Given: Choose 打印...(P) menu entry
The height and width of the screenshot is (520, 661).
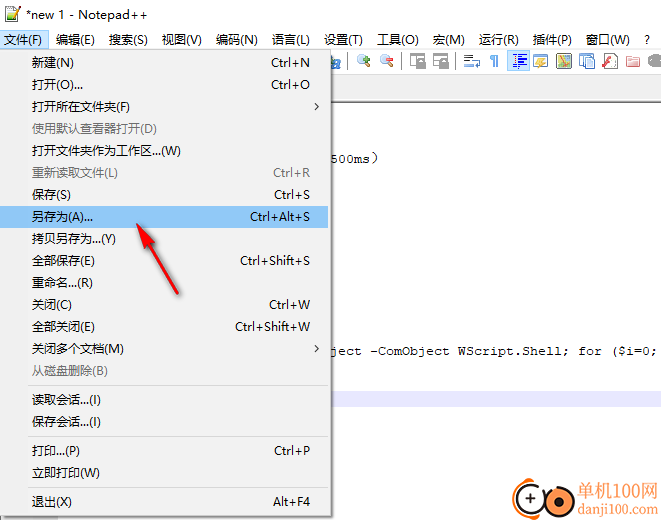Looking at the screenshot, I should (164, 451).
